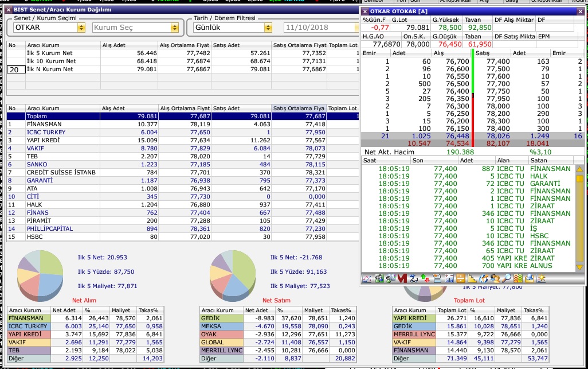588x369 pixels.
Task: Click the yellow staircase toolbar icon
Action: click(x=472, y=278)
